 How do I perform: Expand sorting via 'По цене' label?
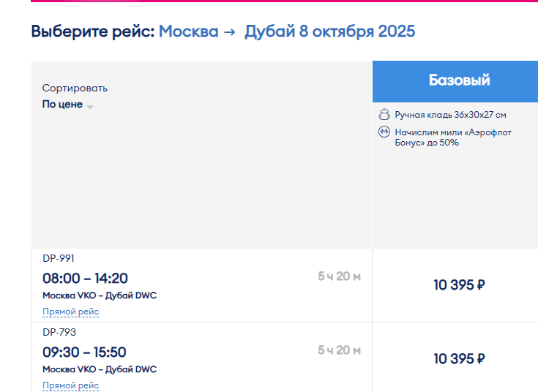pyautogui.click(x=62, y=104)
